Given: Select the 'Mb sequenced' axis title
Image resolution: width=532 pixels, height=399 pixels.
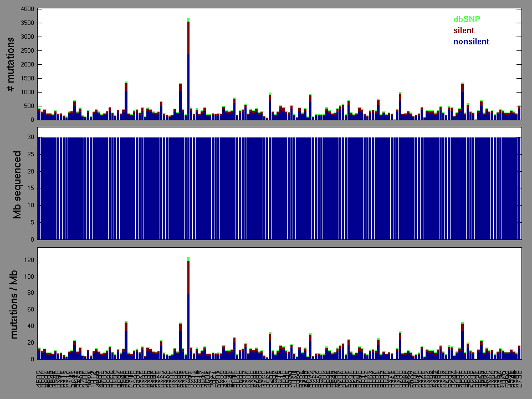Looking at the screenshot, I should point(17,183).
